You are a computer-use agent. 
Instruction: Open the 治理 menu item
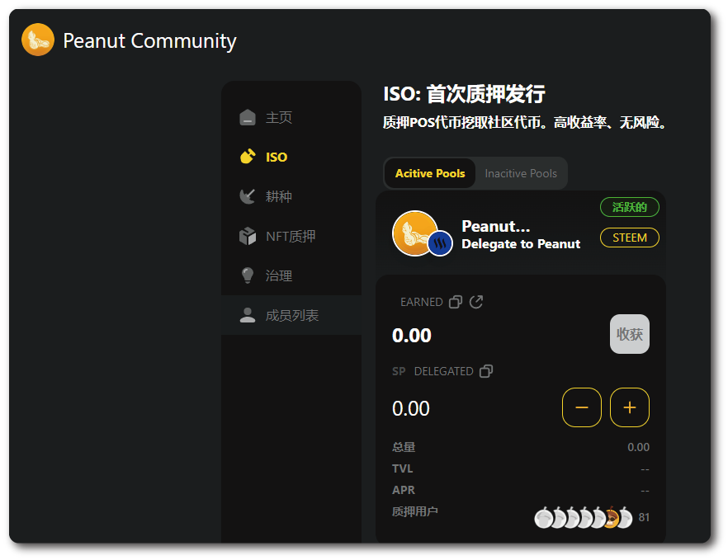291,275
